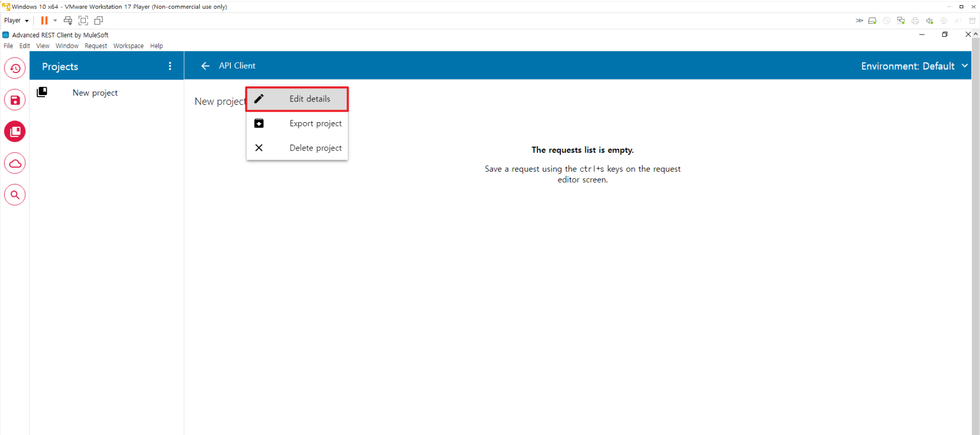Viewport: 980px width, 435px height.
Task: Click the VMware CD/DVD drive icon
Action: pos(887,21)
